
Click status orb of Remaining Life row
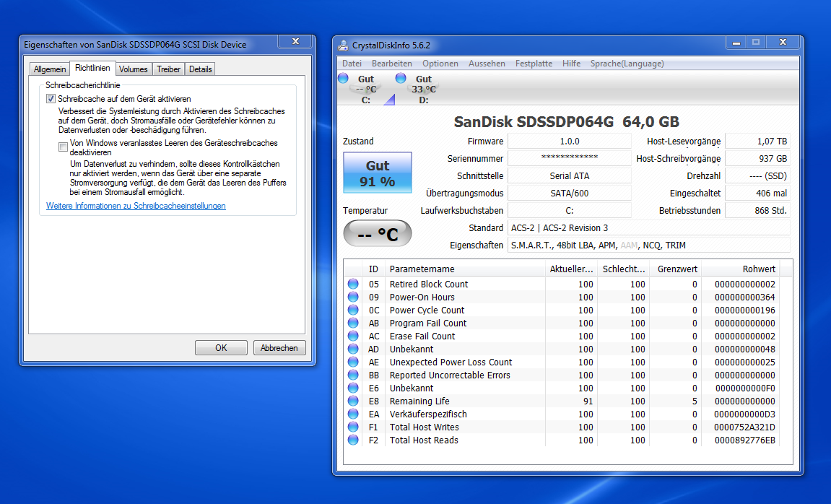click(x=353, y=401)
